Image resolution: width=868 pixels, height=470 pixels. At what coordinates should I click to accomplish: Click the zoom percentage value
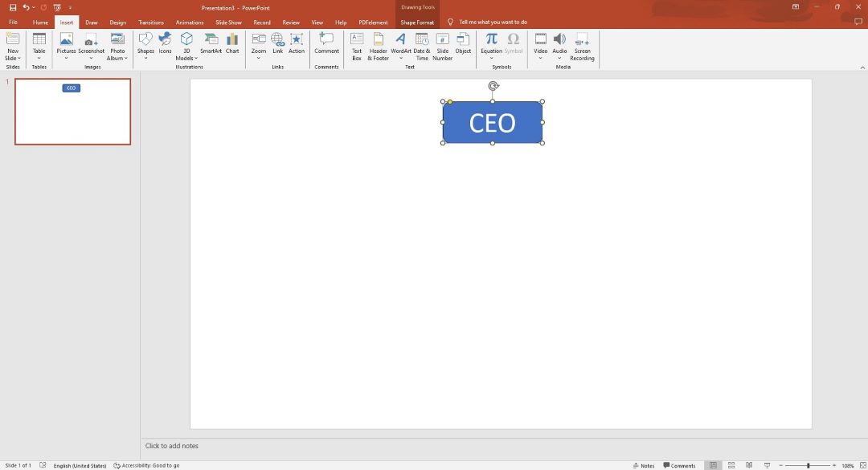(x=848, y=465)
